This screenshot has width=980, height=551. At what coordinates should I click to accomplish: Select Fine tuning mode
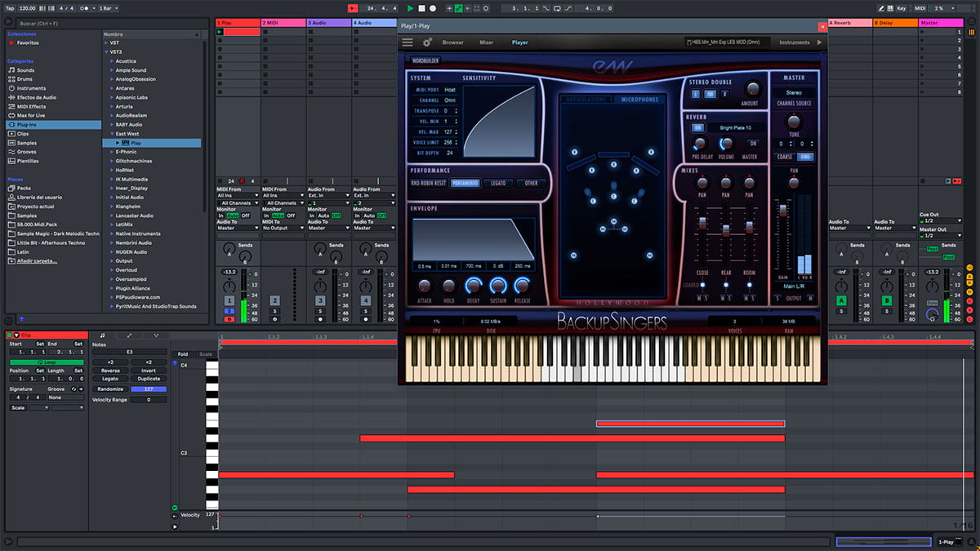(805, 157)
